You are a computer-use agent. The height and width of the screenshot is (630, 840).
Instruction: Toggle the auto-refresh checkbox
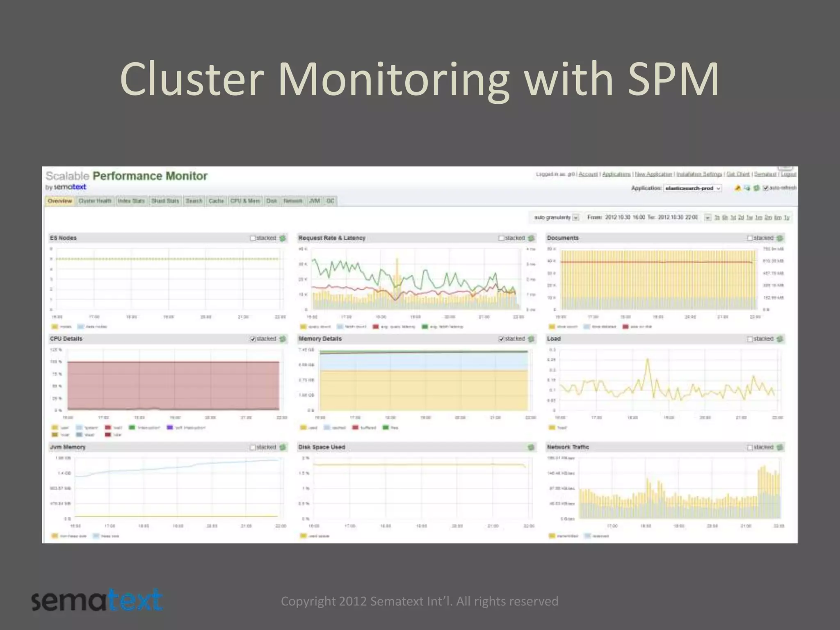pyautogui.click(x=765, y=188)
